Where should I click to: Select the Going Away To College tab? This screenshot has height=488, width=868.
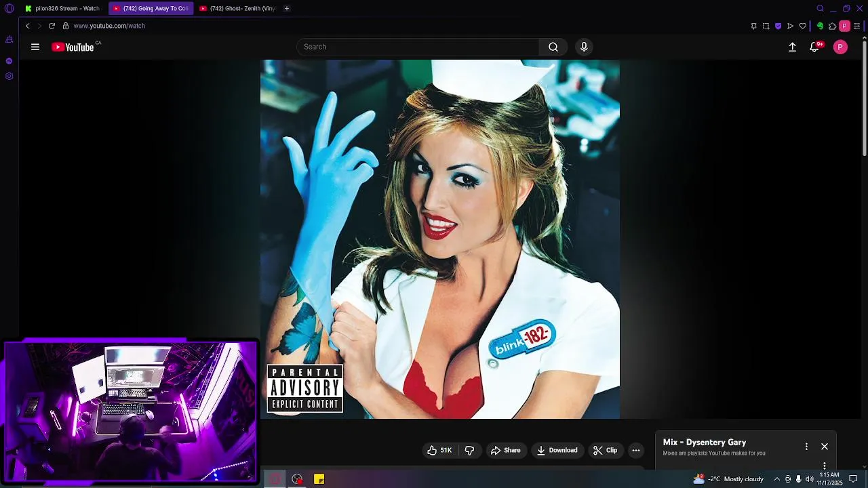click(x=151, y=8)
